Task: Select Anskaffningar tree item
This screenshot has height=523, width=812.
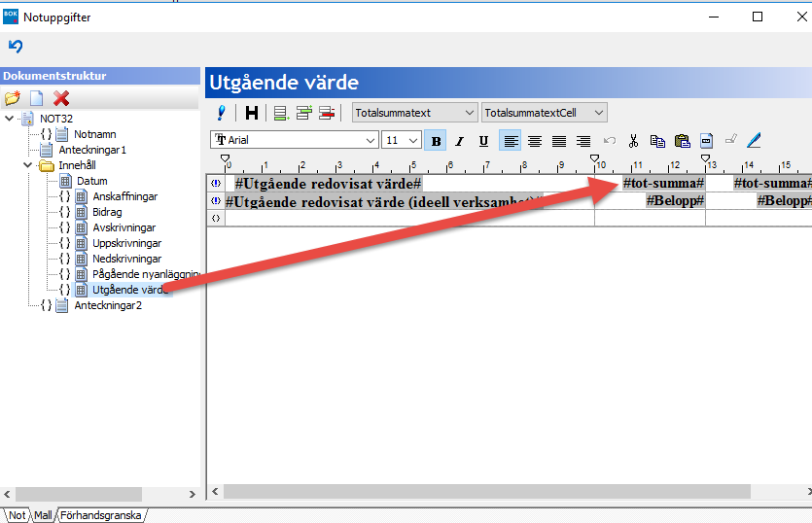Action: point(124,196)
